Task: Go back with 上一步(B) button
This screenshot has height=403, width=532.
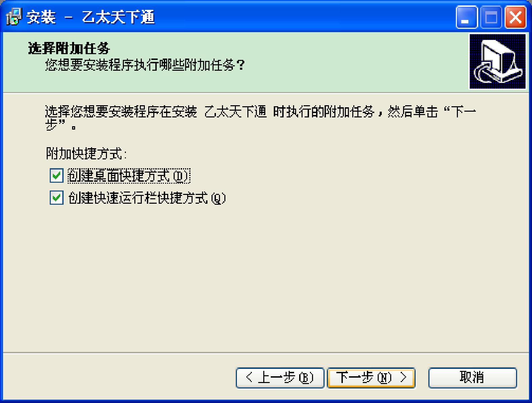Action: tap(280, 378)
